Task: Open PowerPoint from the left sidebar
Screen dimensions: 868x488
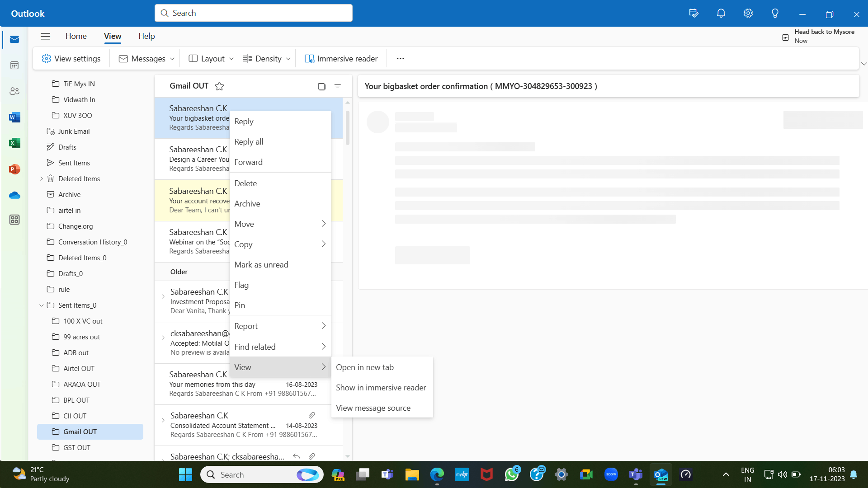Action: point(14,169)
